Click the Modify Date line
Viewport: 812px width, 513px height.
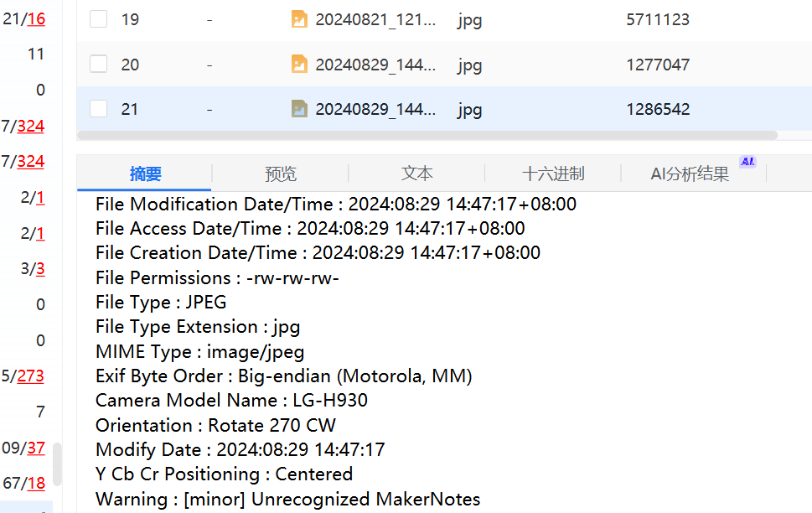coord(240,450)
